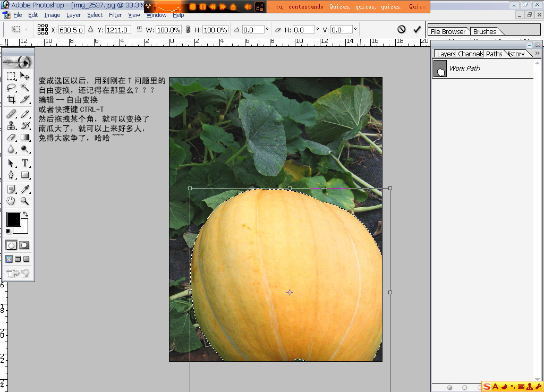Click the Adobe Online eye logo
Viewport: 544px width, 392px height.
[18, 62]
